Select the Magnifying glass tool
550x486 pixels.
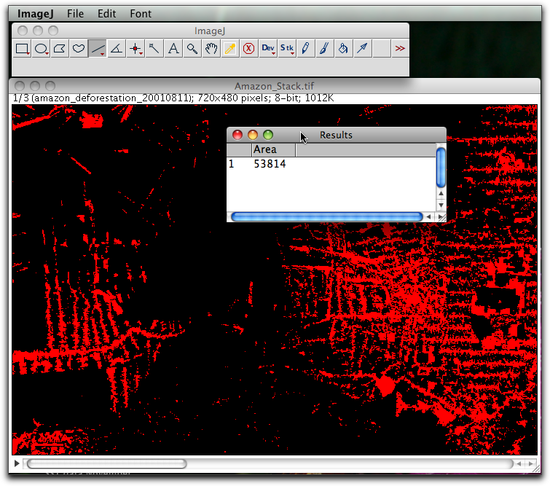click(192, 48)
